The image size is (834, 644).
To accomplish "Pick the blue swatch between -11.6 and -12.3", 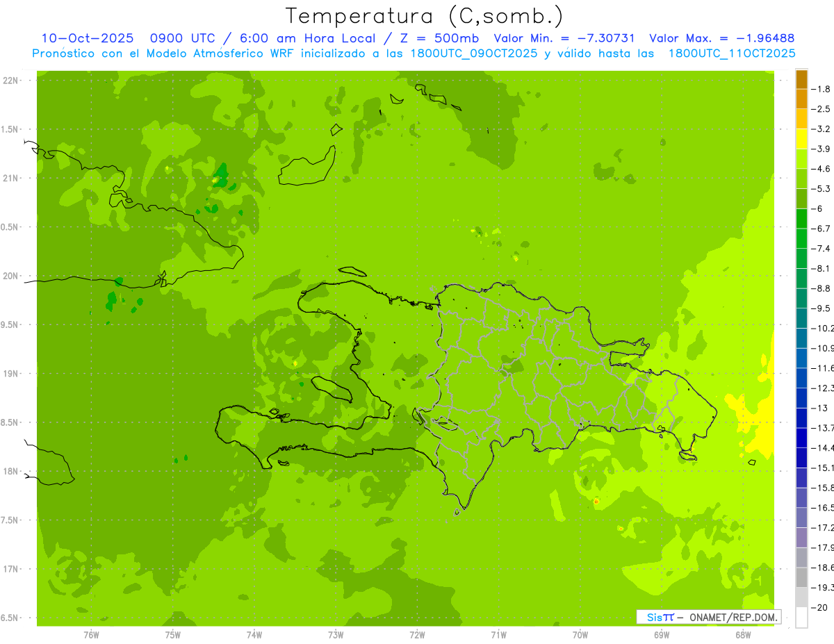I will [801, 378].
